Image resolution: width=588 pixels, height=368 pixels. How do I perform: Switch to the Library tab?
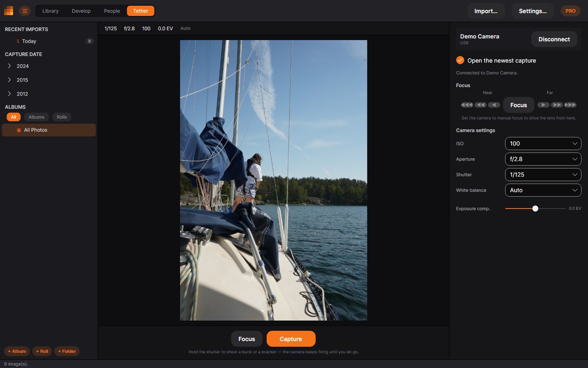click(51, 11)
